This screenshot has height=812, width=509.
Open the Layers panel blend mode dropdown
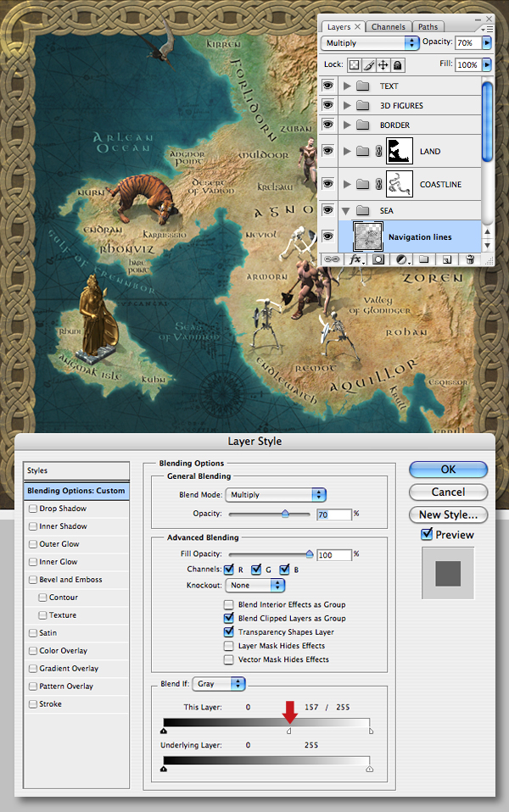pos(370,43)
